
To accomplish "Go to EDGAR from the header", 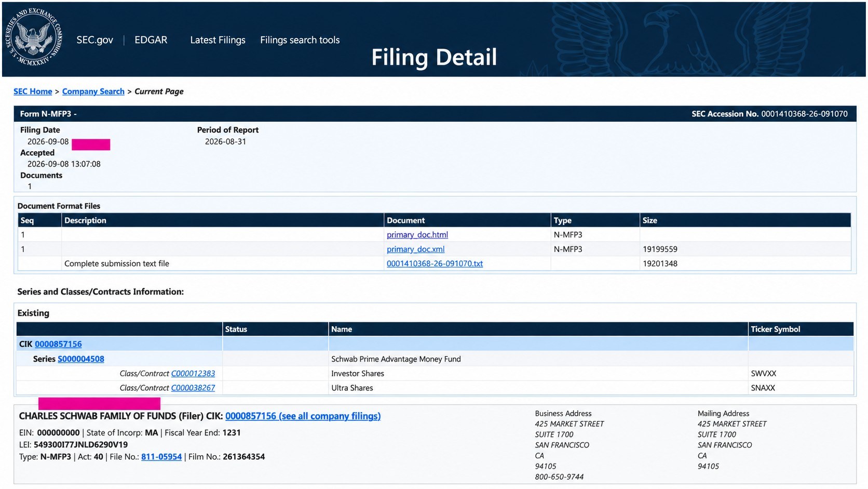I will pyautogui.click(x=151, y=40).
